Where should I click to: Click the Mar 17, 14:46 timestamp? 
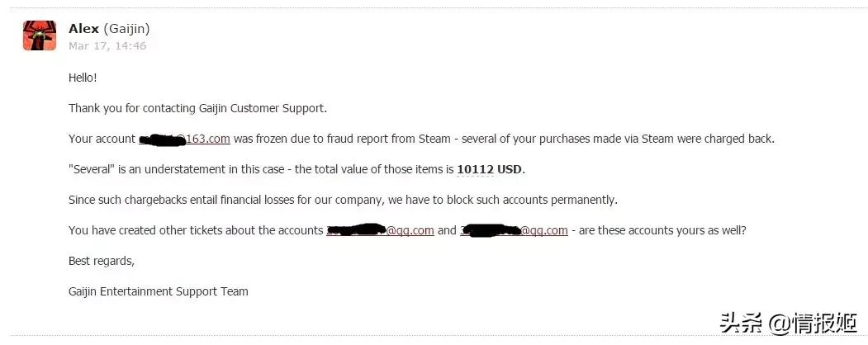(x=107, y=46)
